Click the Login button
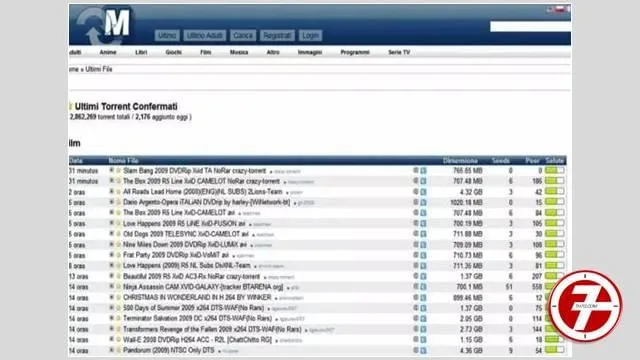The width and height of the screenshot is (640, 360). point(310,36)
